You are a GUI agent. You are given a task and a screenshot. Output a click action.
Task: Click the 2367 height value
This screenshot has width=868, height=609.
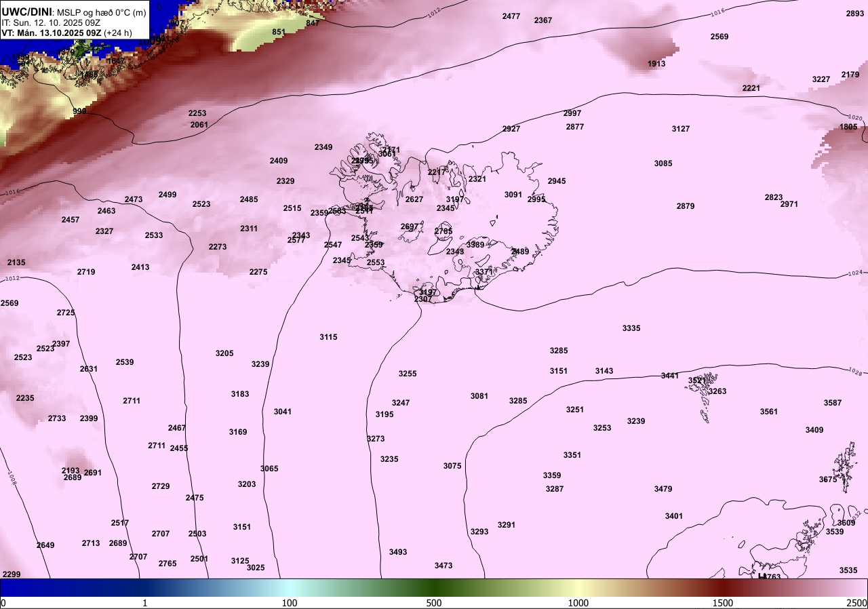click(543, 20)
